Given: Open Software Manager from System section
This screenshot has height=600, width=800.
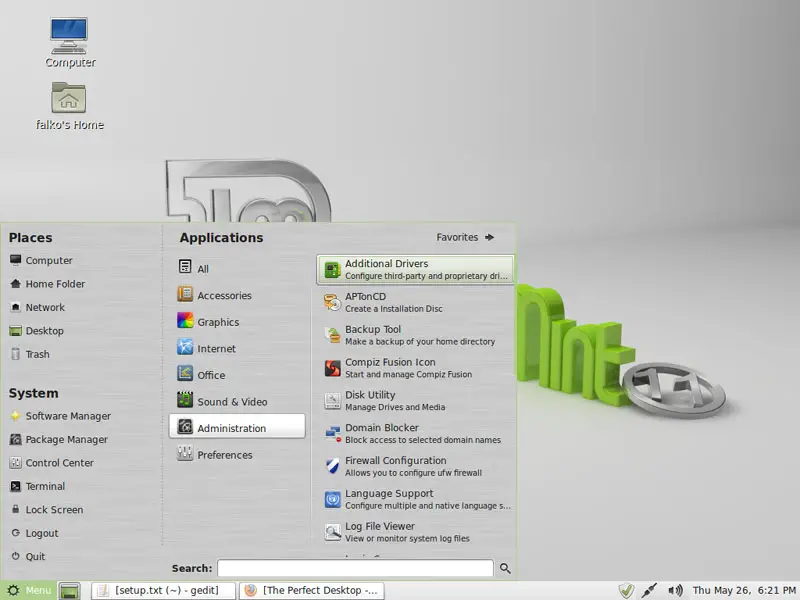Looking at the screenshot, I should [68, 416].
